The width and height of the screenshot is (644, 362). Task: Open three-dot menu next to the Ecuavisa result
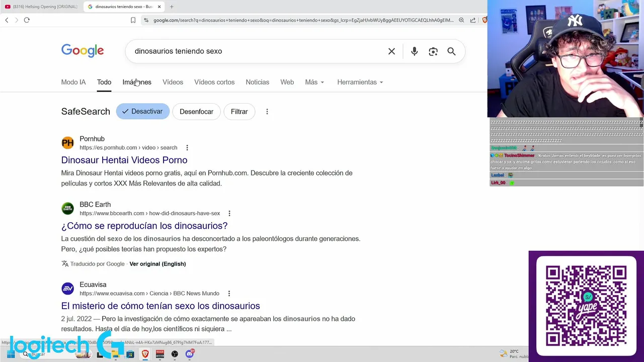[229, 294]
